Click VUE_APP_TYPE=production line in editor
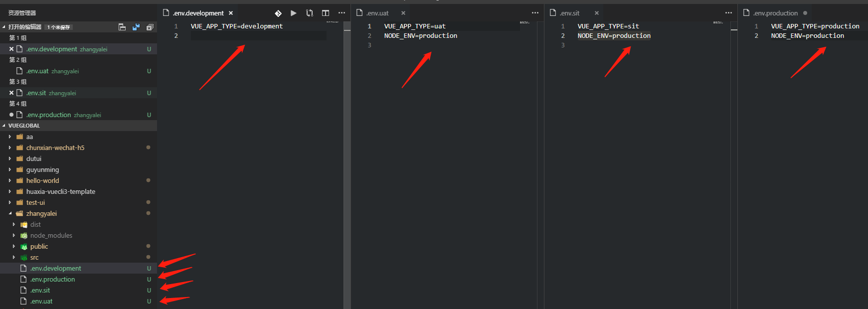868x309 pixels. 815,26
